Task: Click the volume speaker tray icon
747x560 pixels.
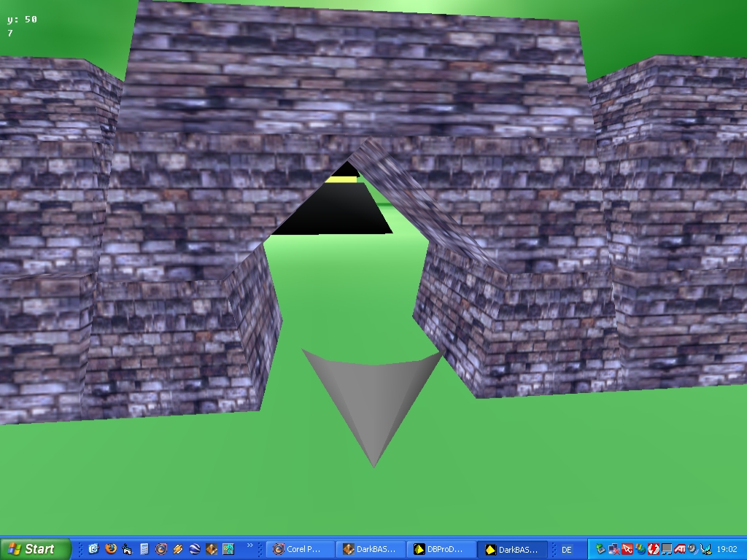Action: [x=692, y=549]
